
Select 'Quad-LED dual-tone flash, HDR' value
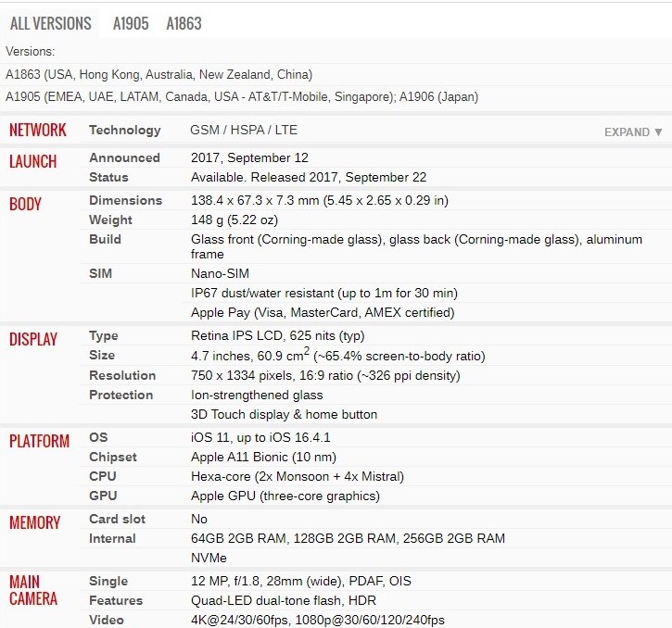pos(284,600)
